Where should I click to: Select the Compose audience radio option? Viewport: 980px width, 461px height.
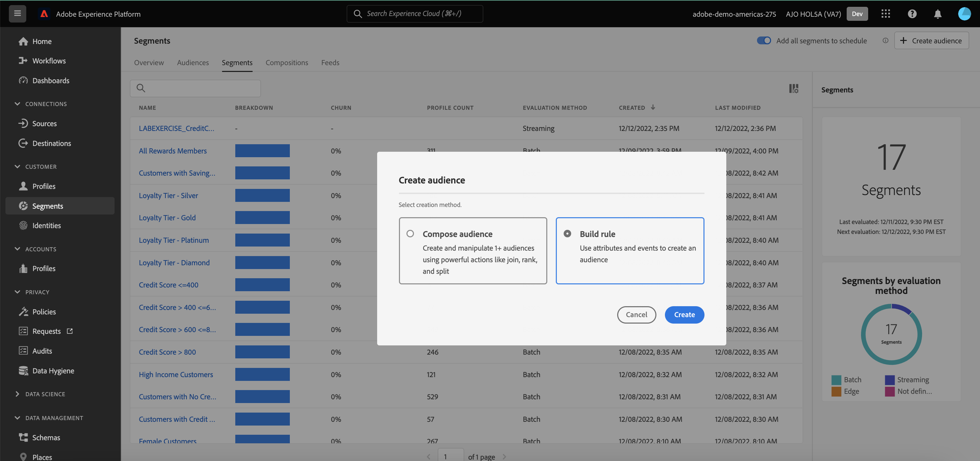click(x=410, y=234)
